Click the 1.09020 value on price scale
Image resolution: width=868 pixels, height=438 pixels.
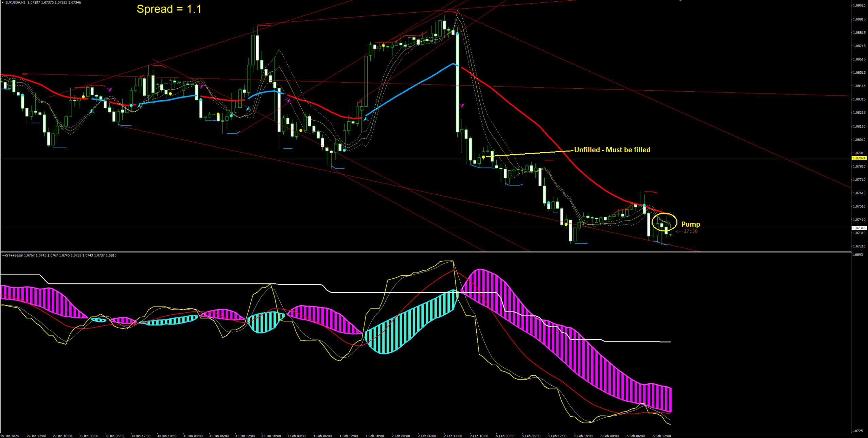[x=859, y=5]
